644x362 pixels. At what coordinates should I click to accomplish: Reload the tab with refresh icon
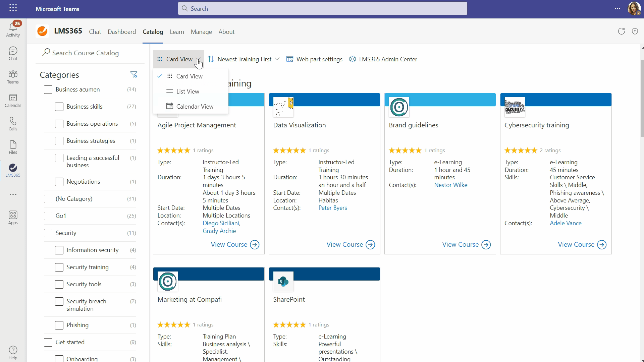(622, 31)
